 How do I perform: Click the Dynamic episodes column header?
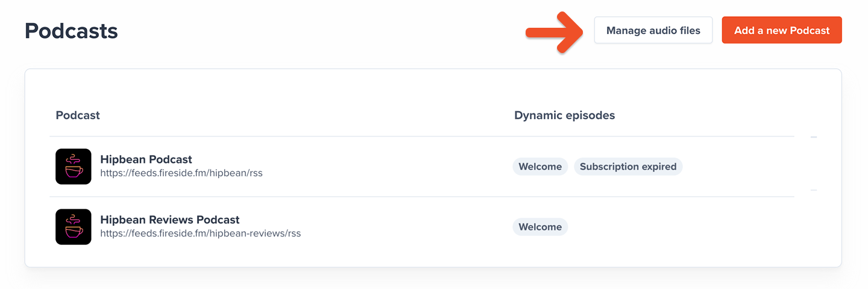point(564,115)
